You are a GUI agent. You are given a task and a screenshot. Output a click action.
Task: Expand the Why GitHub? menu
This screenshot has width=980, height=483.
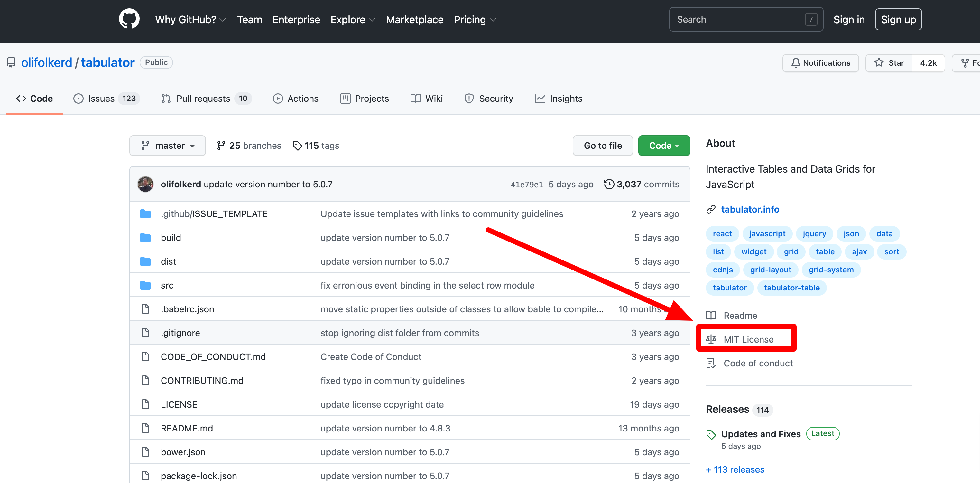tap(190, 19)
